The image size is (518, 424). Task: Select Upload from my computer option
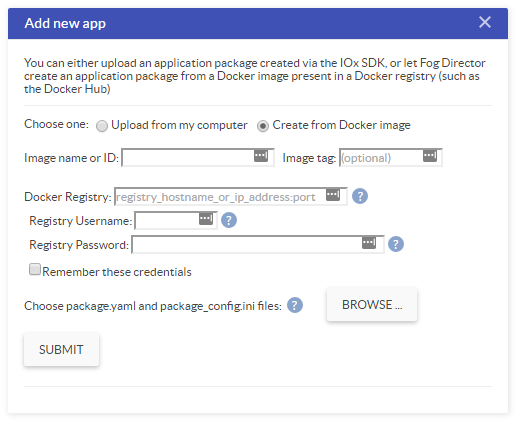[x=102, y=126]
